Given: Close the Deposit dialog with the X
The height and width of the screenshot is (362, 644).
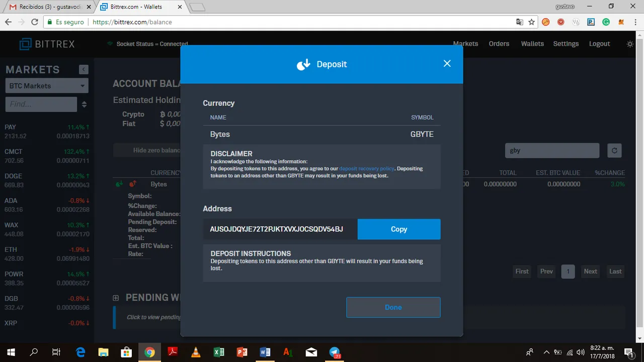Looking at the screenshot, I should (447, 63).
